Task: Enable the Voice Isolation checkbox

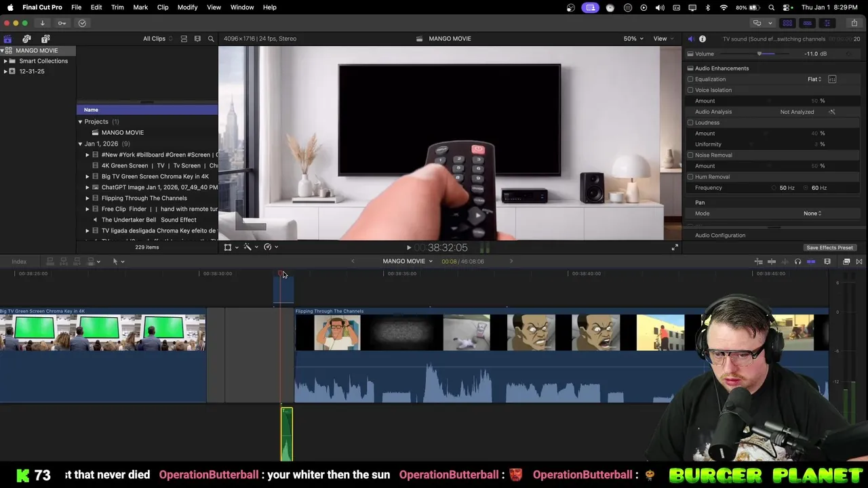Action: (x=690, y=90)
